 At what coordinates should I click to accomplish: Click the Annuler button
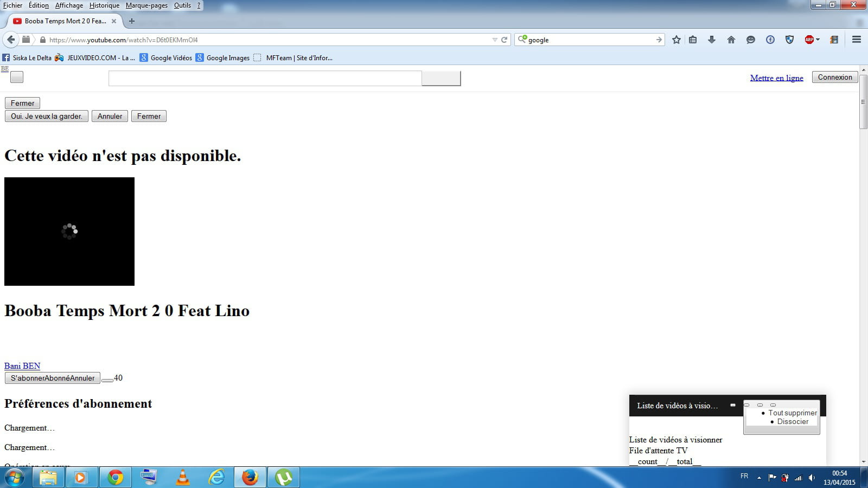pos(110,116)
